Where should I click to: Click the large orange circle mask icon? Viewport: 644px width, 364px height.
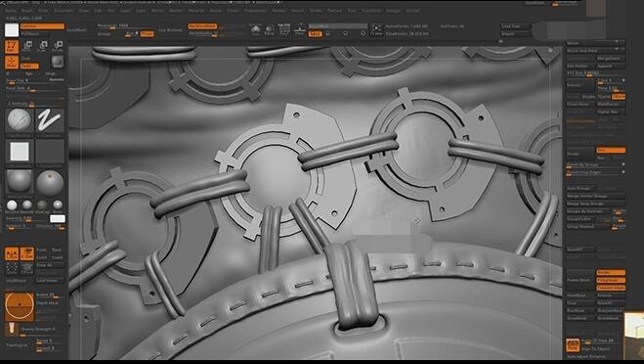pos(20,306)
